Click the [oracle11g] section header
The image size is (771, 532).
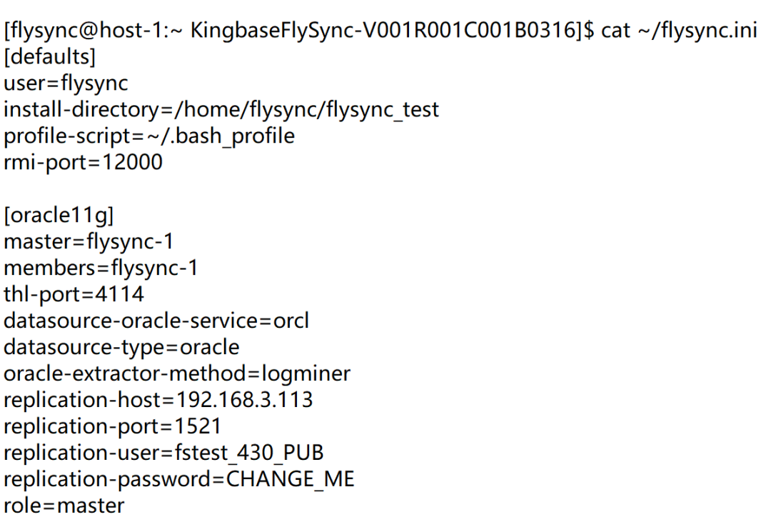click(59, 216)
